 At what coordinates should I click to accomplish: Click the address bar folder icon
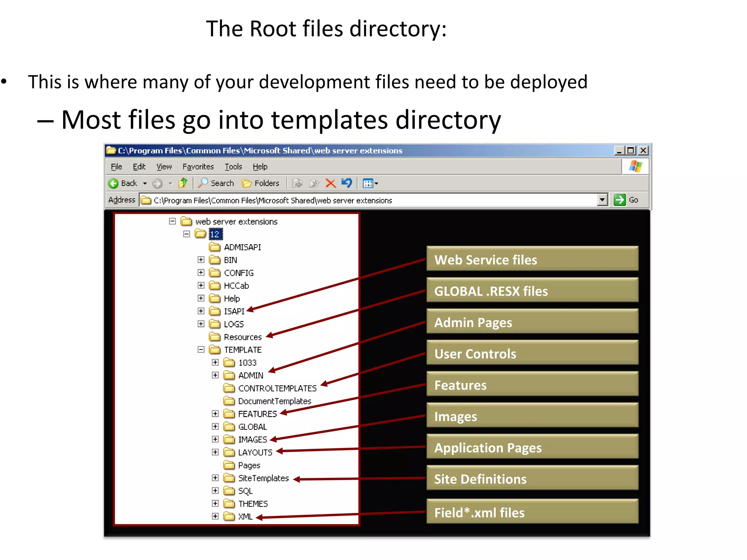(x=146, y=200)
